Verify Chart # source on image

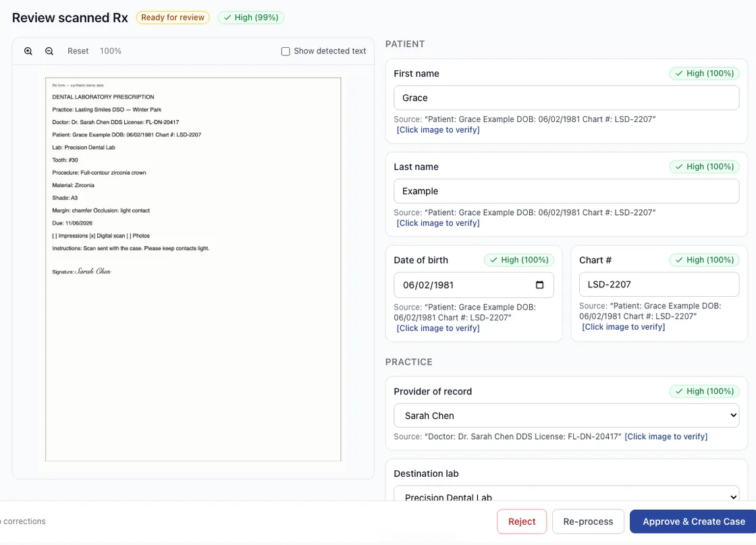(x=624, y=326)
